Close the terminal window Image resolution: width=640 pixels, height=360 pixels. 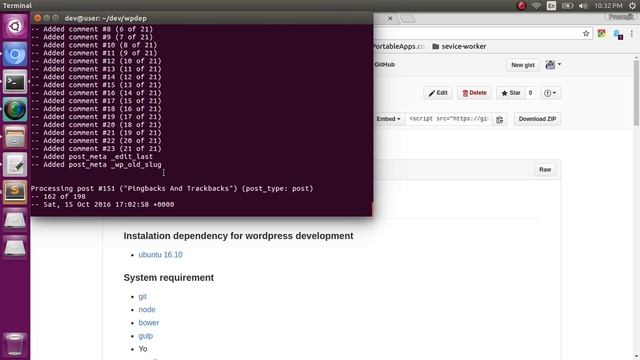[x=38, y=18]
